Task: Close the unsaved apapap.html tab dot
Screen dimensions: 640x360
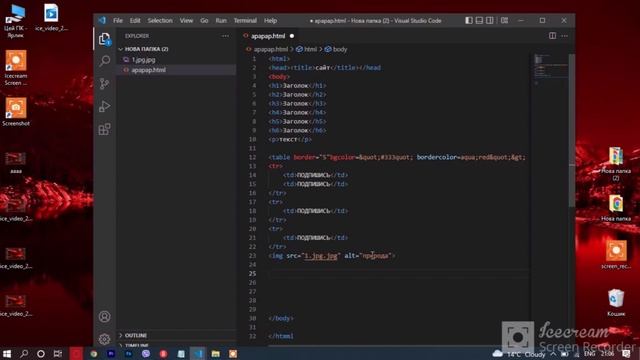Action: (292, 36)
